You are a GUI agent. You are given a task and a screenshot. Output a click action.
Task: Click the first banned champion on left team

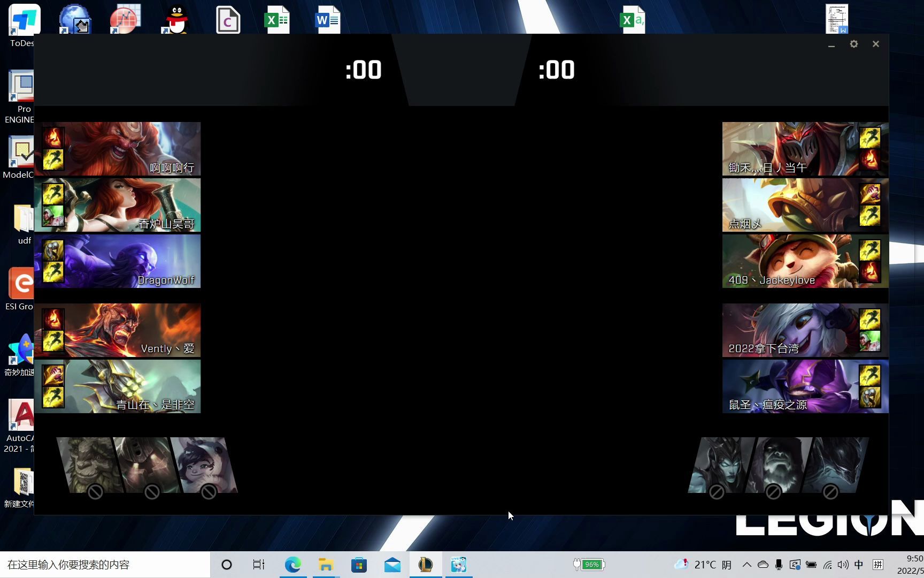tap(90, 465)
